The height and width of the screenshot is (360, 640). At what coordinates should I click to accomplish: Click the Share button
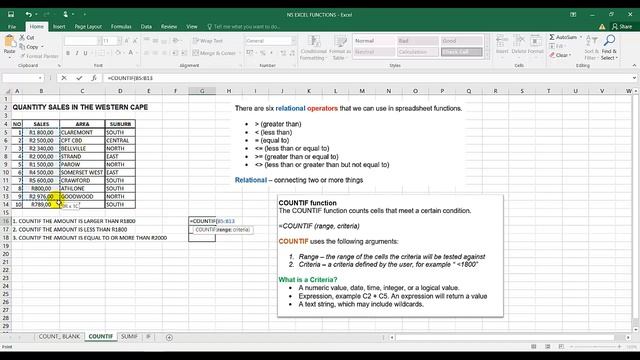(x=622, y=27)
